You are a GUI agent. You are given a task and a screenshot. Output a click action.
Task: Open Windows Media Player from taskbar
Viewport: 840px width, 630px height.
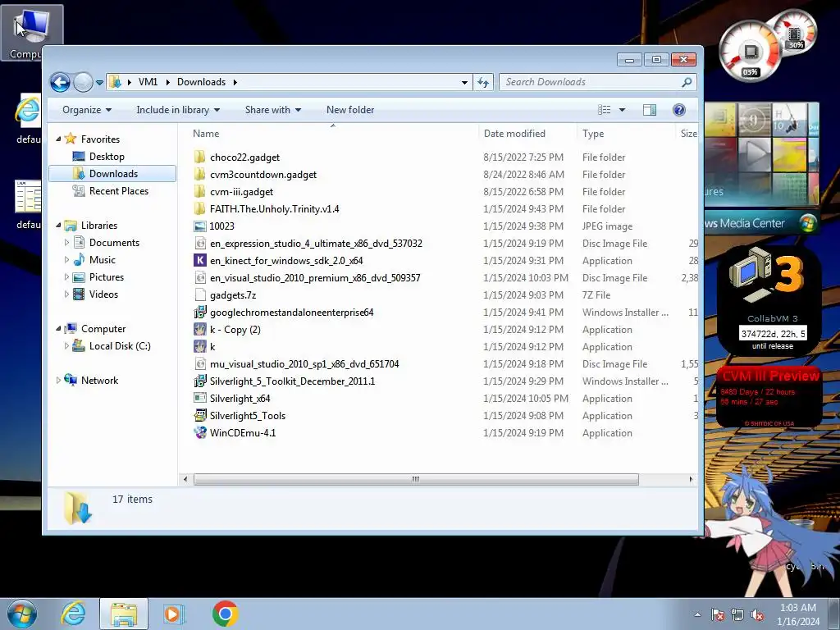[x=174, y=614]
